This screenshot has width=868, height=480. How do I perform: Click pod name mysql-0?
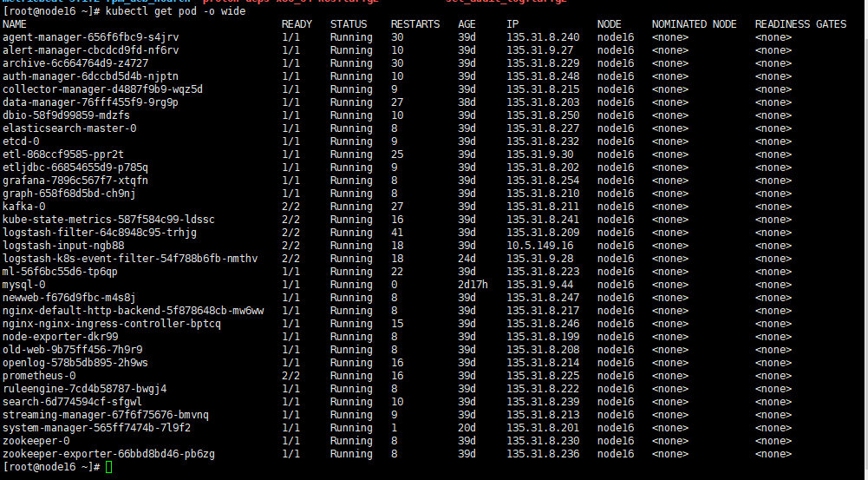(x=23, y=285)
